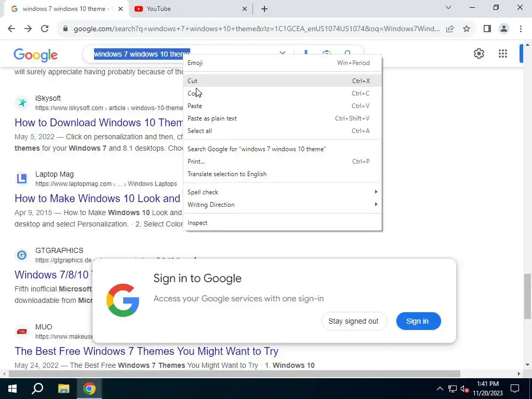Reload the current page

tap(45, 29)
